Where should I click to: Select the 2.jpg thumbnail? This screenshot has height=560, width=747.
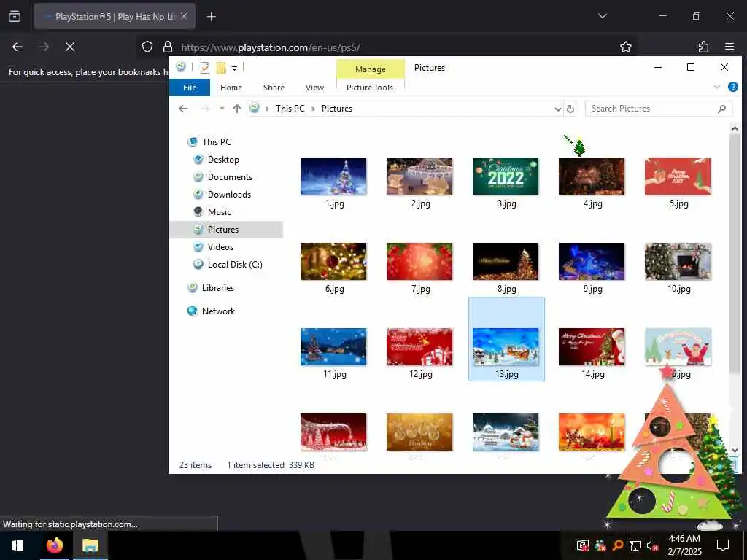click(x=419, y=176)
